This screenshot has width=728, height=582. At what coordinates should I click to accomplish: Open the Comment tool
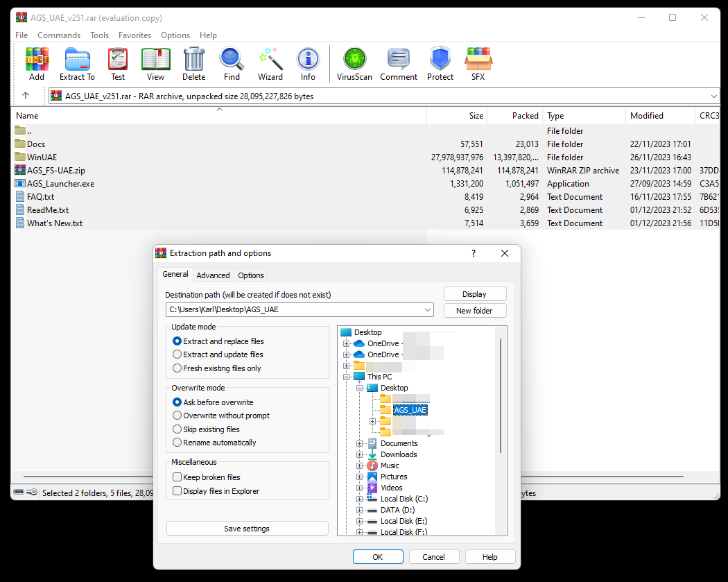(399, 64)
